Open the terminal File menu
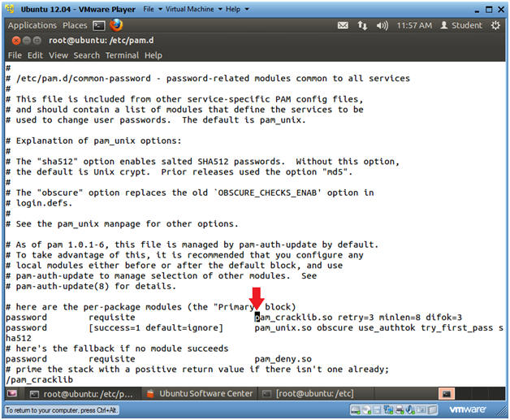The width and height of the screenshot is (510, 420). (15, 55)
